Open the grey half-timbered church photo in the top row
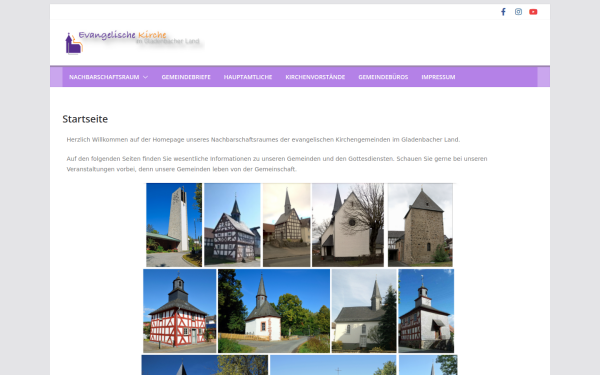Viewport: 600px width, 375px height. [x=232, y=225]
